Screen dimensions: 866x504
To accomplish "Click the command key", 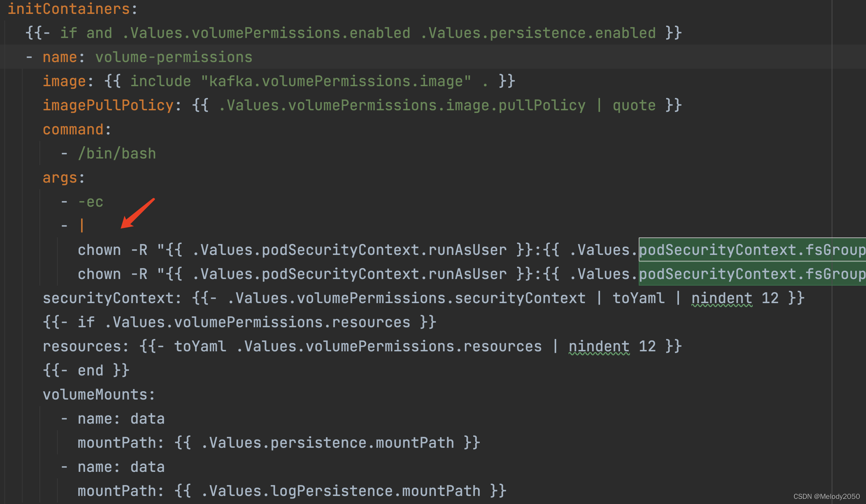I will pyautogui.click(x=73, y=130).
